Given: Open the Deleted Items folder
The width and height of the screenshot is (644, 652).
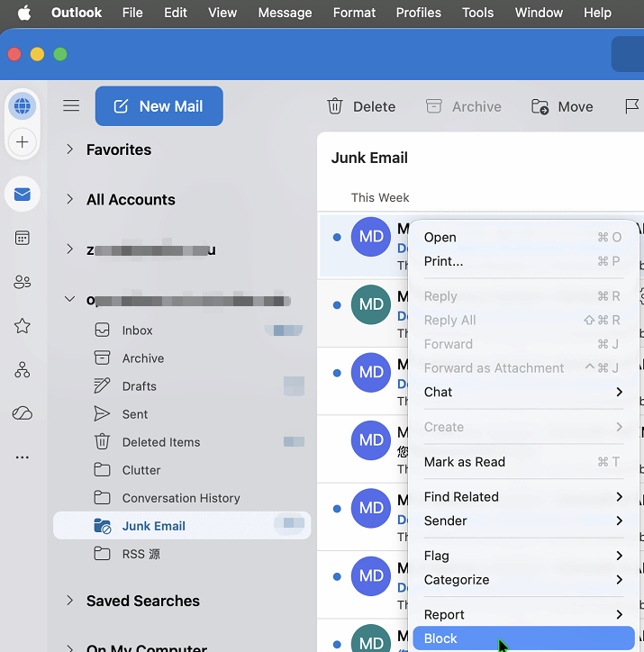Looking at the screenshot, I should 161,442.
